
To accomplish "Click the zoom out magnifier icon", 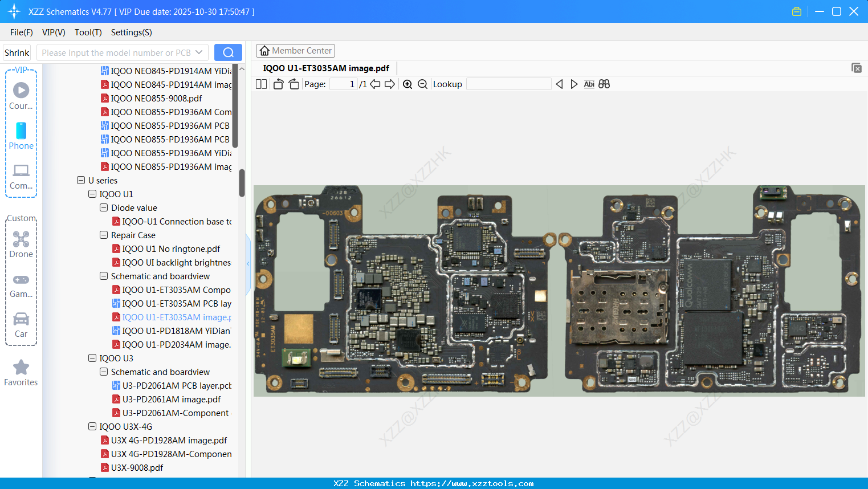I will coord(422,84).
